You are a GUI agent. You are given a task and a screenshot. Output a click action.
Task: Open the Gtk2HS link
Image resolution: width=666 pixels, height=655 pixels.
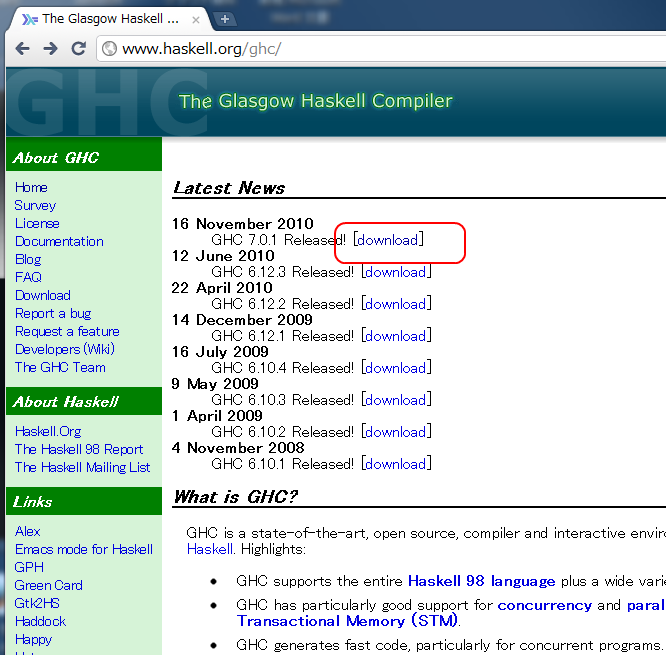[x=37, y=603]
